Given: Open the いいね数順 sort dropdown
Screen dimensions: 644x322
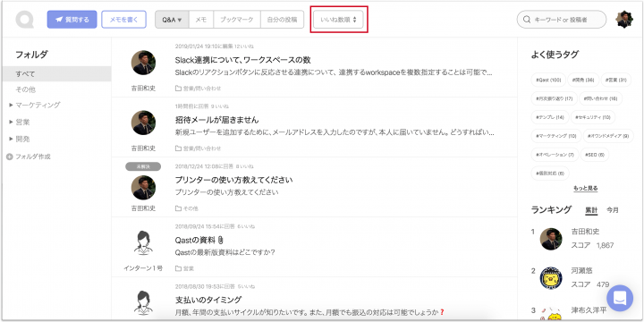Looking at the screenshot, I should pos(338,20).
